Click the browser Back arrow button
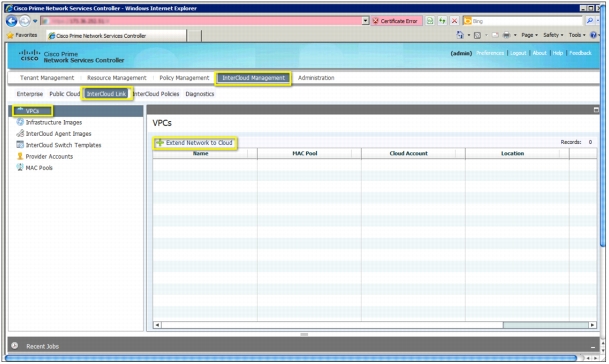Image resolution: width=609 pixels, height=364 pixels. pos(12,21)
